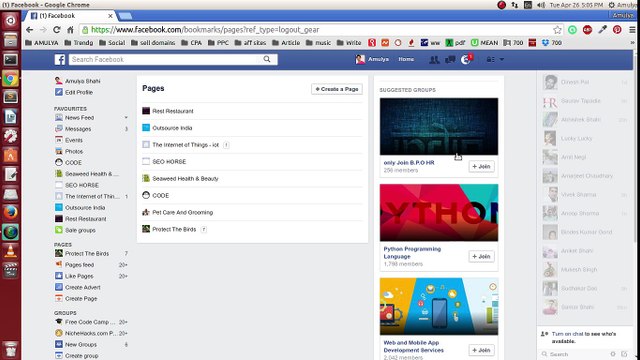Viewport: 640px width, 360px height.
Task: Open Terminal from the Ubuntu launcher
Action: coord(11,60)
